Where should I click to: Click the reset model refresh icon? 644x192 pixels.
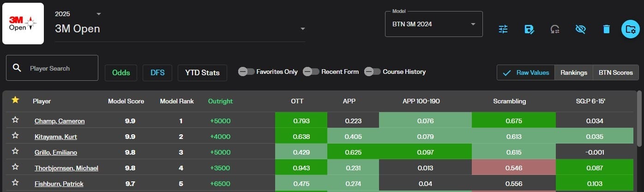coord(555,29)
